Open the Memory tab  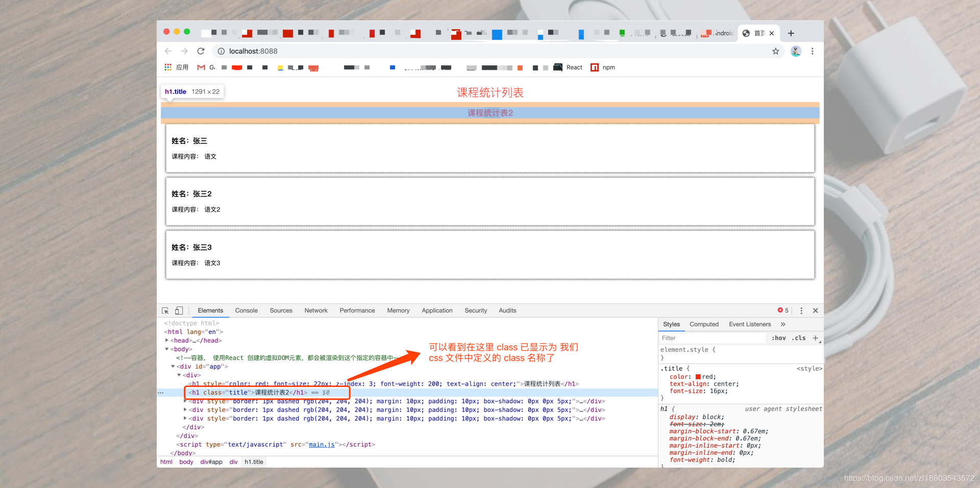398,311
